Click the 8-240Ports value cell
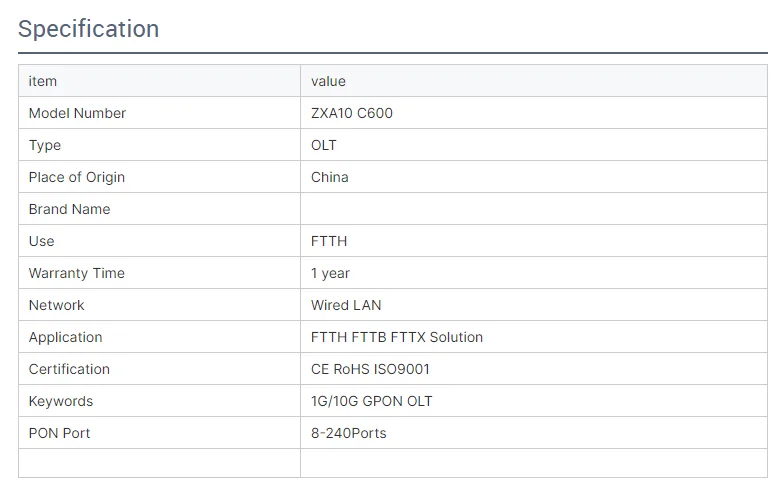Viewport: 784px width, 493px height. [x=534, y=433]
